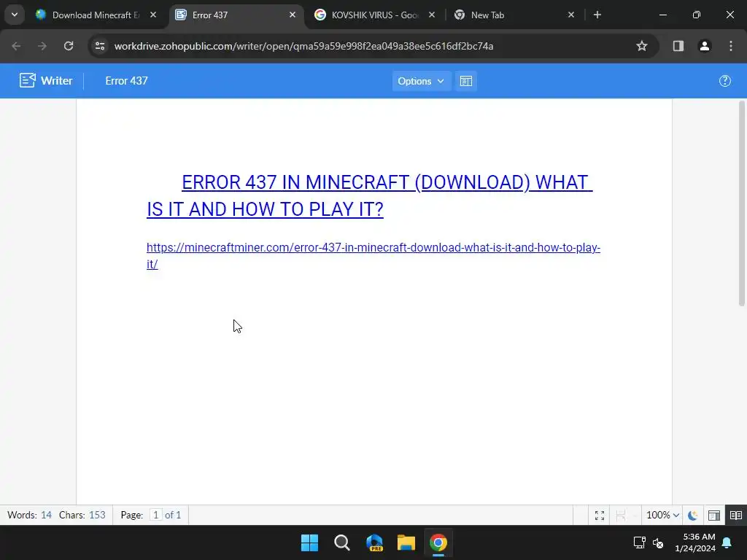Open the minecraftminer.com URL link

pos(373,256)
